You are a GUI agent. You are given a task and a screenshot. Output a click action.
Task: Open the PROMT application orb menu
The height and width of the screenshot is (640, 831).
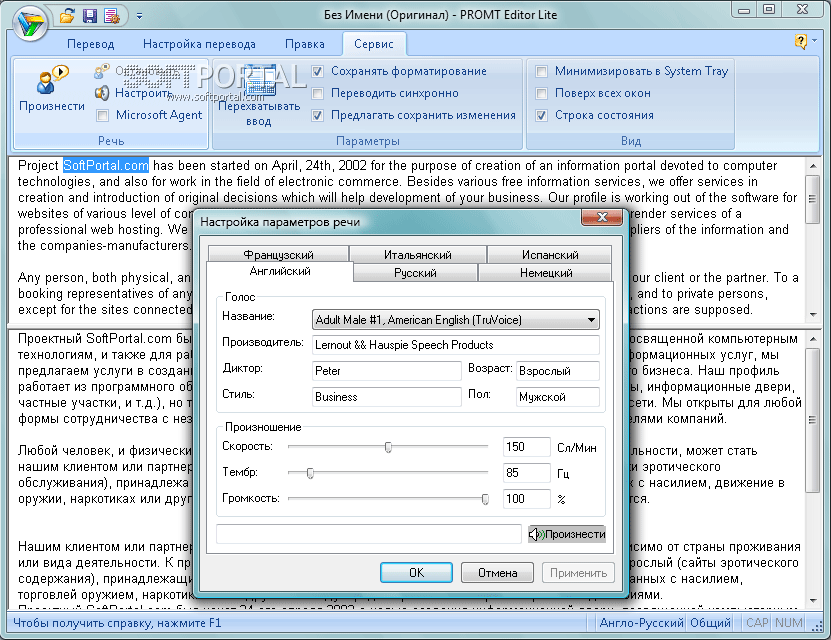point(31,23)
